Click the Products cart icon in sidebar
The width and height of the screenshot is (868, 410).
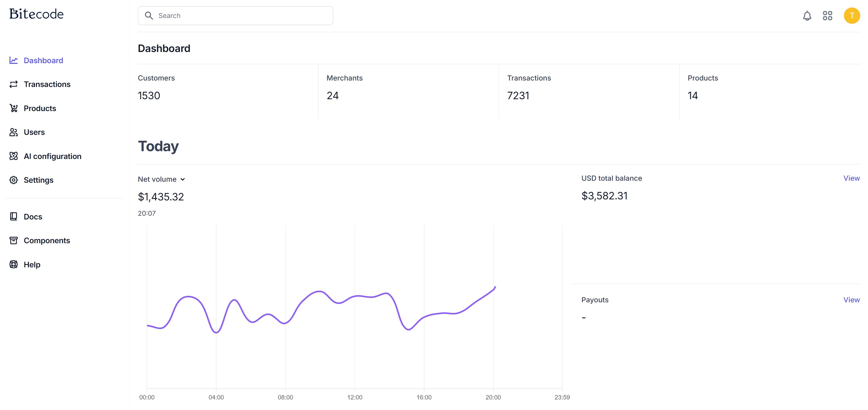(x=14, y=108)
